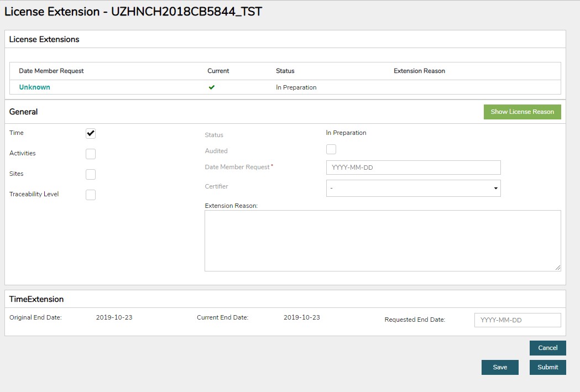Open the Certifier dropdown

(413, 188)
